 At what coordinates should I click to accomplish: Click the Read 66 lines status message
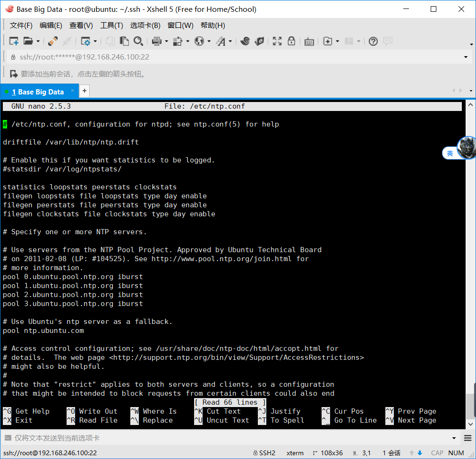[x=230, y=402]
